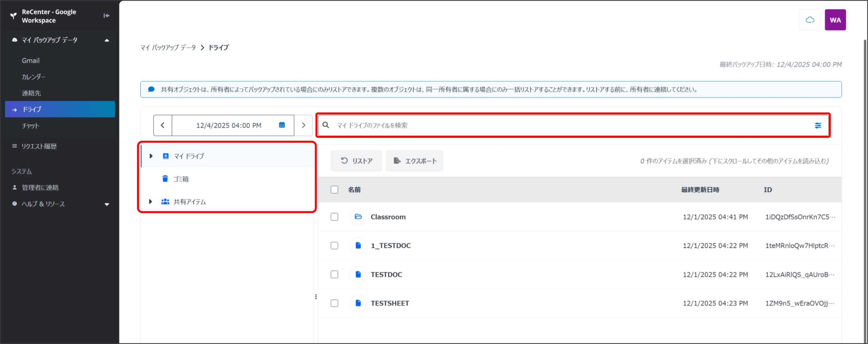Open Gmail in the sidebar
The height and width of the screenshot is (344, 868).
[x=31, y=61]
